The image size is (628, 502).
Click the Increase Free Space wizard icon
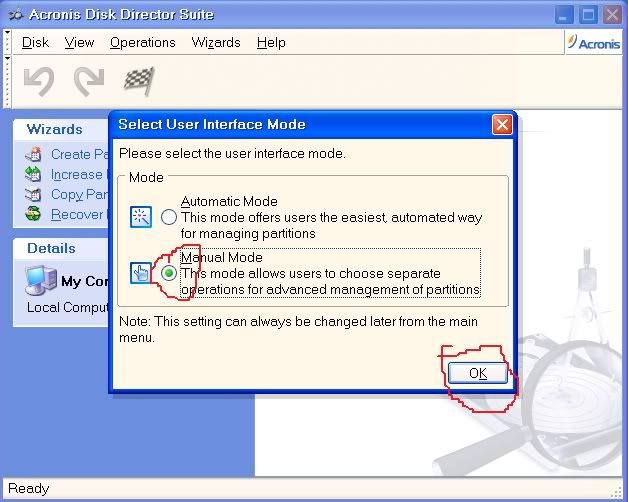pos(33,174)
